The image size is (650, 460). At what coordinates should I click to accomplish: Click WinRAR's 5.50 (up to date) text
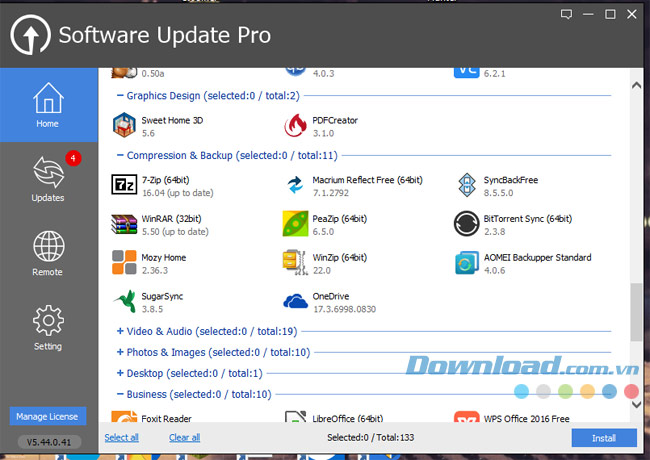pyautogui.click(x=175, y=232)
